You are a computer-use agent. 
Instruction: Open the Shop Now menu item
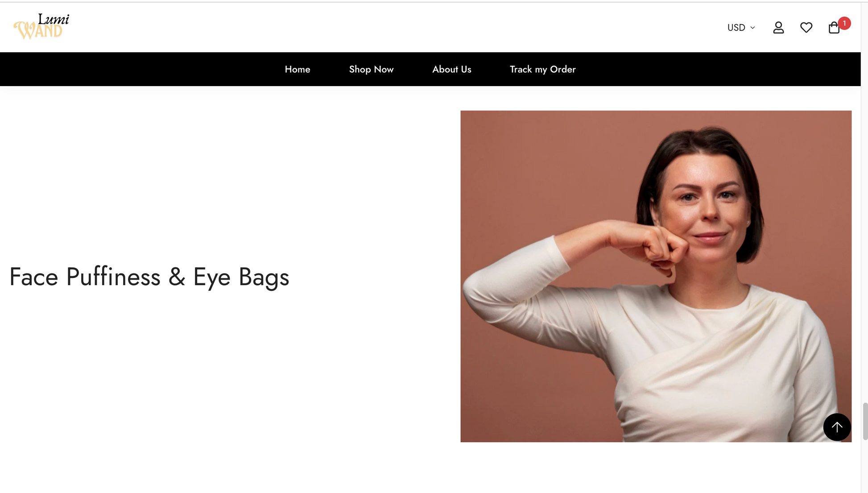(371, 69)
